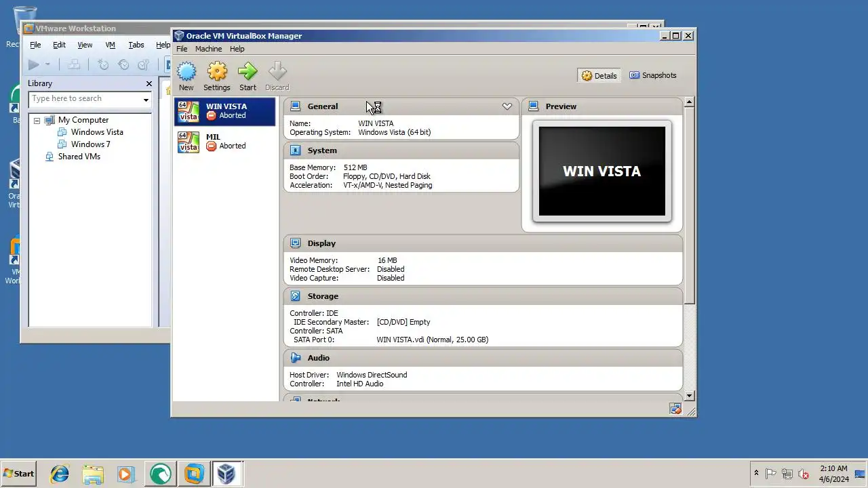Open the Help menu in VirtualBox Manager

point(237,49)
